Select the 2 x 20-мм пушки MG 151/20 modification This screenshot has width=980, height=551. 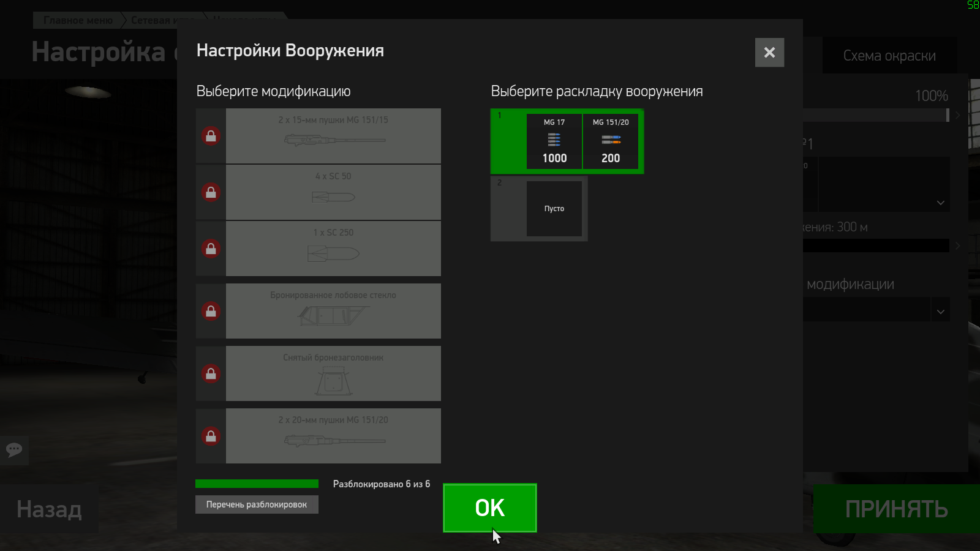[x=333, y=436]
